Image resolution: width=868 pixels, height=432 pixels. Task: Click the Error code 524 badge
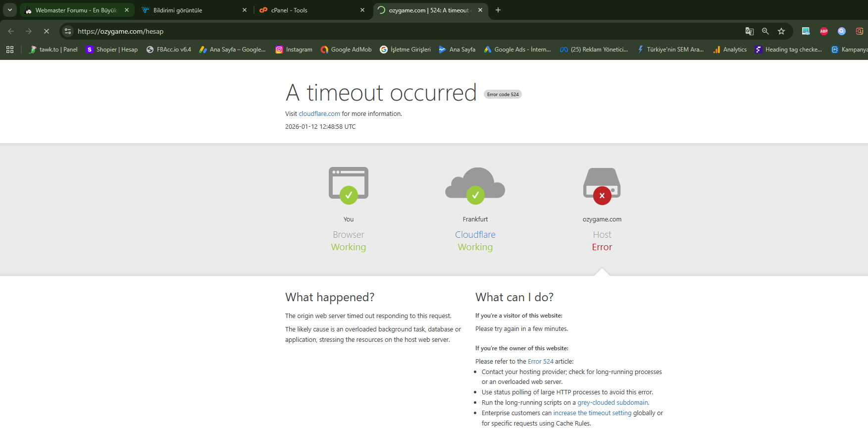click(x=503, y=94)
